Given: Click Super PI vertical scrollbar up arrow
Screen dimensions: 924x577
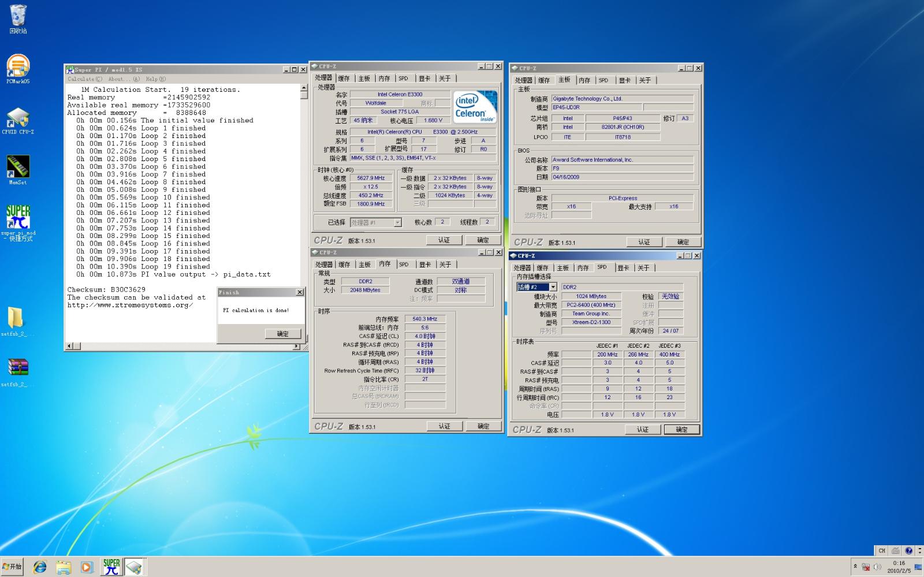Looking at the screenshot, I should point(304,88).
